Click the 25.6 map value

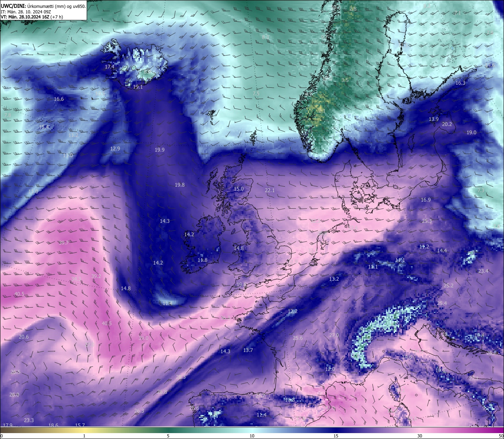tap(298, 338)
